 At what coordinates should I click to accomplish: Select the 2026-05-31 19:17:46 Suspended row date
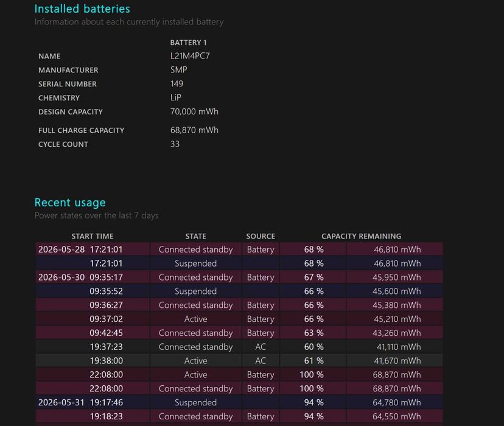click(x=61, y=402)
